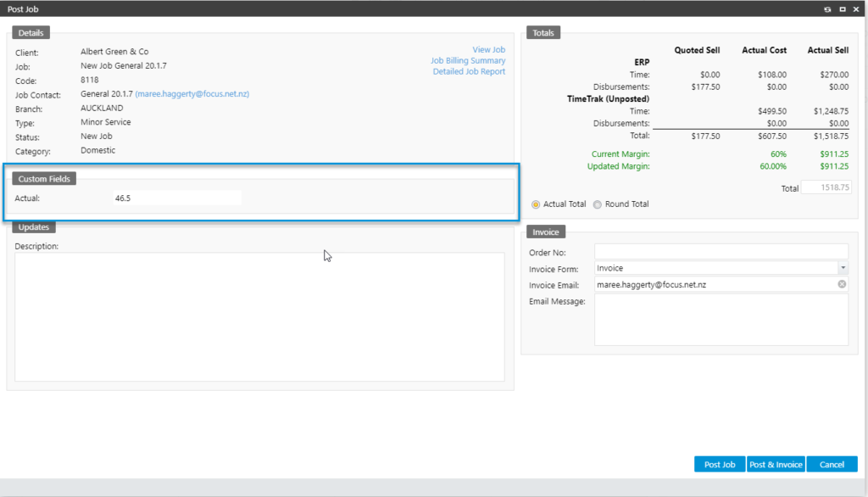Click the TimeTrak Time actual cost $499.50
The image size is (868, 497).
coord(772,111)
